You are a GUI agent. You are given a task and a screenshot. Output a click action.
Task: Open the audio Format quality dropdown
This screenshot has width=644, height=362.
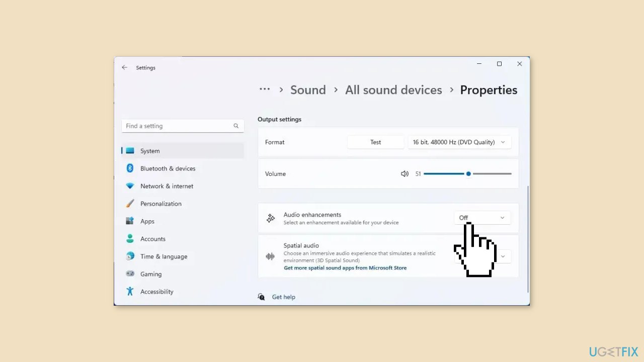coord(459,142)
